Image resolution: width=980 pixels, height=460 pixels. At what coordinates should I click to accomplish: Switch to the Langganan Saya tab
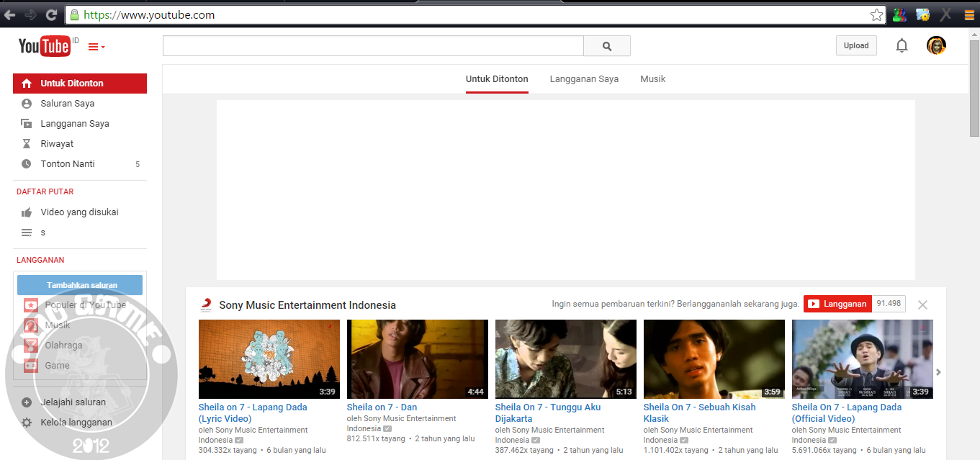coord(583,79)
